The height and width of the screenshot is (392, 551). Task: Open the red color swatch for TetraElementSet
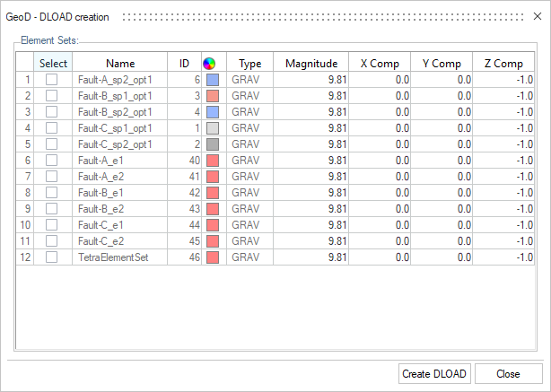click(x=213, y=257)
